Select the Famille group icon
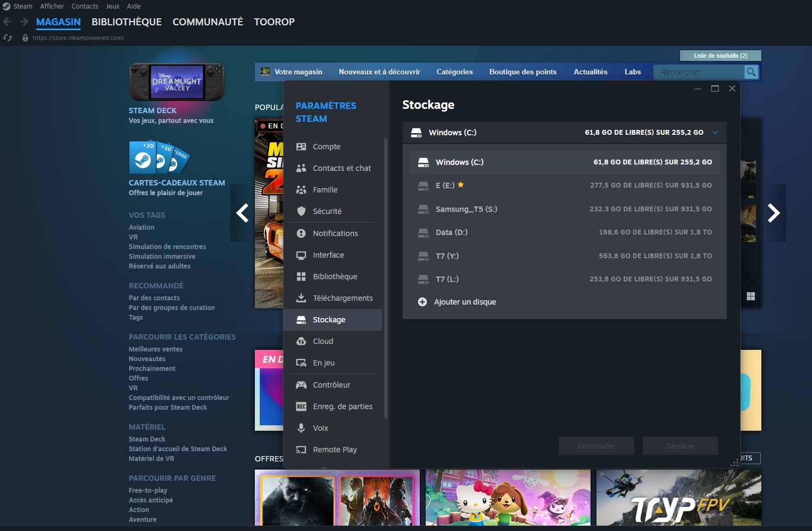 coord(301,190)
